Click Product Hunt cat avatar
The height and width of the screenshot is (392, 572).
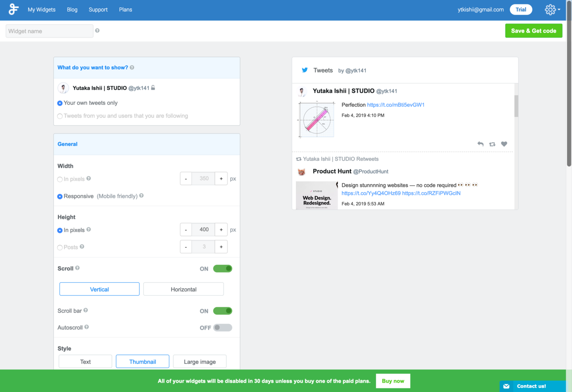tap(302, 171)
